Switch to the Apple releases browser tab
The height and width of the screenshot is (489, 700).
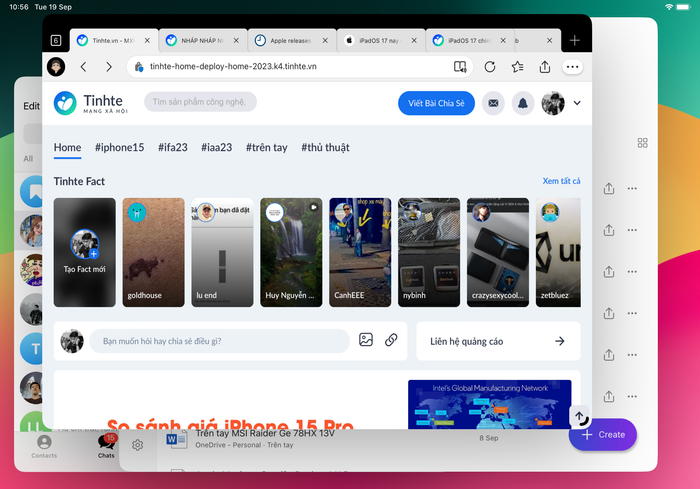pyautogui.click(x=289, y=41)
